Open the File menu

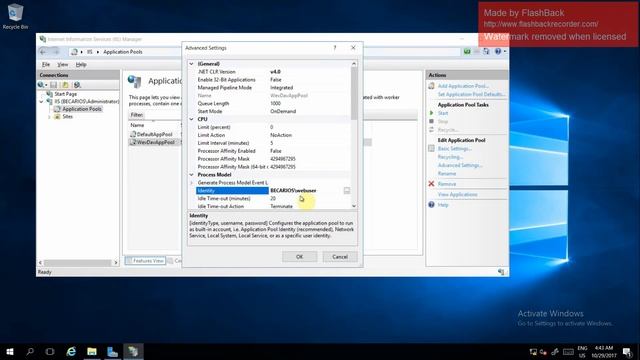pos(46,64)
